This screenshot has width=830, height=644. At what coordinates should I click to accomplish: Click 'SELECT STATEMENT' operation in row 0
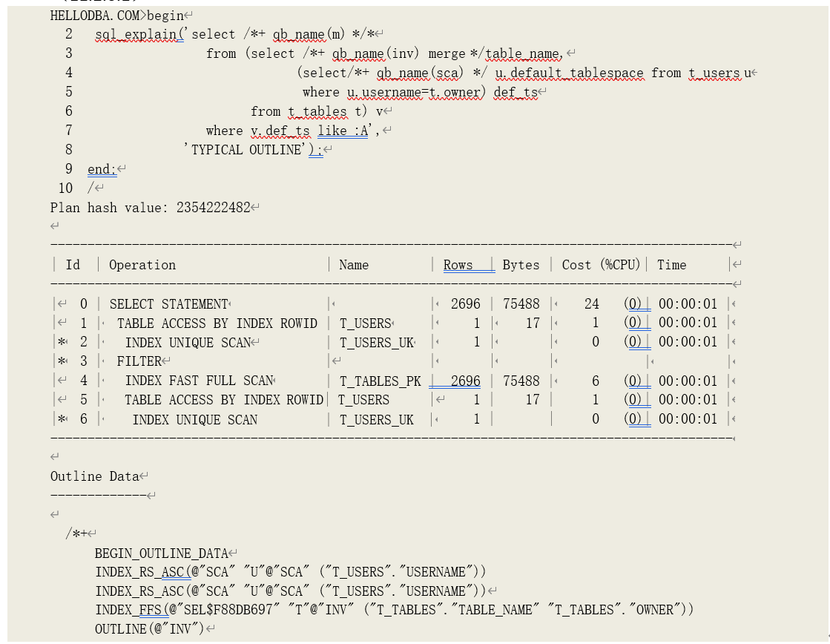[169, 304]
